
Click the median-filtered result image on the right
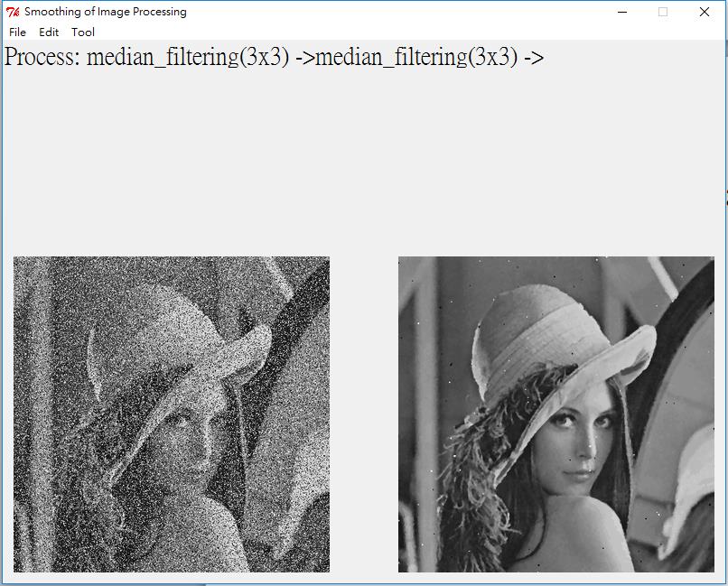pos(556,414)
